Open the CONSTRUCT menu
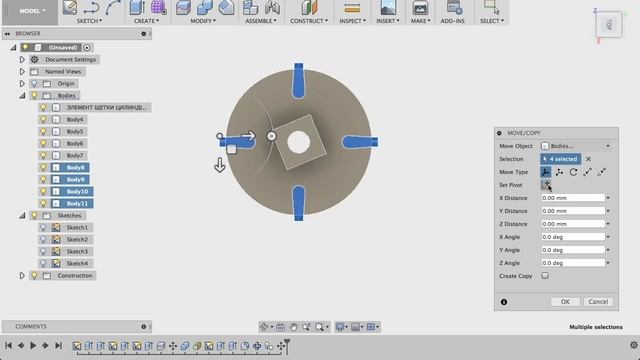640x360 pixels. pyautogui.click(x=309, y=21)
